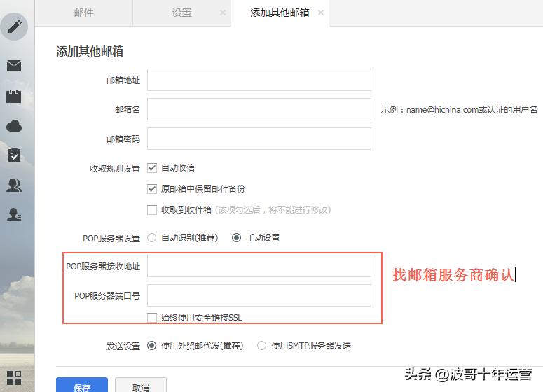Select the 添加其他邮箱 tab
Viewport: 543px width, 392px height.
click(280, 13)
